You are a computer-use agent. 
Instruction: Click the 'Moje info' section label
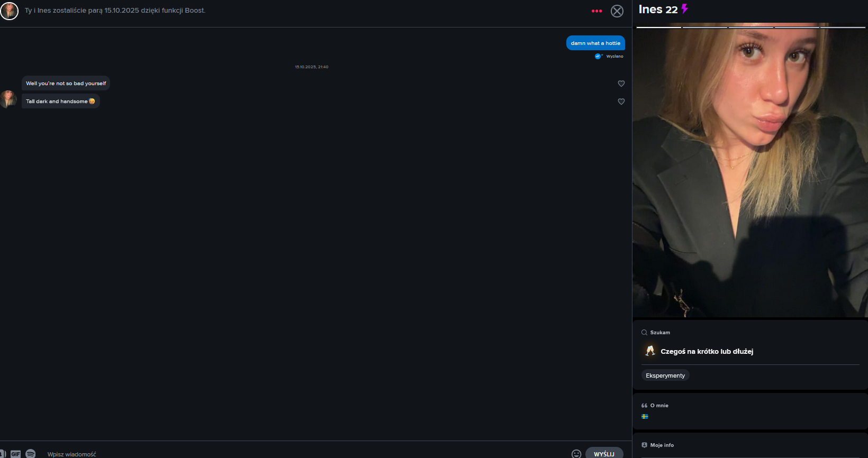tap(662, 445)
